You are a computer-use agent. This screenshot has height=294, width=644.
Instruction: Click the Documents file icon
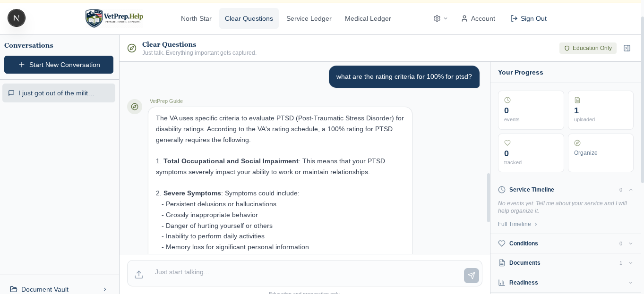[x=501, y=263]
